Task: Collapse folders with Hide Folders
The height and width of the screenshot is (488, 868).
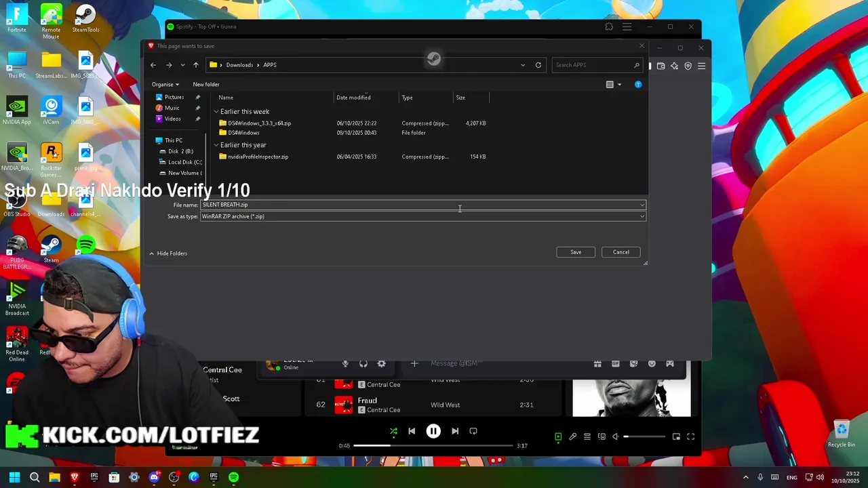Action: [168, 253]
